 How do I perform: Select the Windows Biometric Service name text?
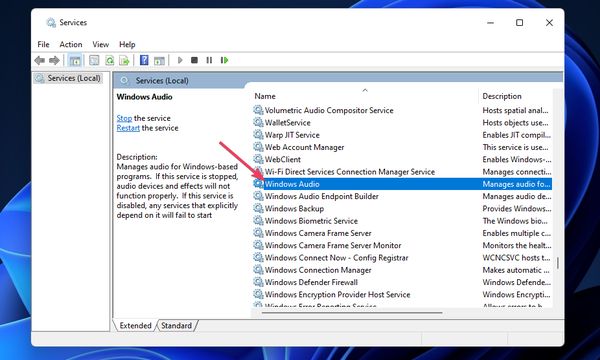(311, 221)
